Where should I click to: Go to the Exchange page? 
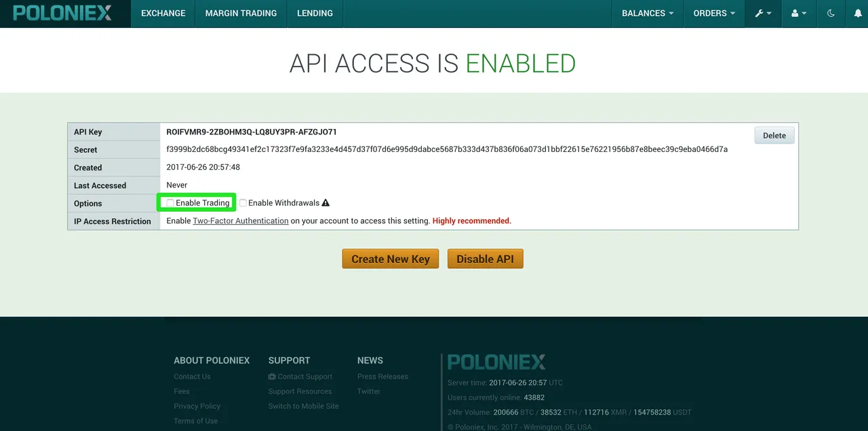(x=163, y=14)
